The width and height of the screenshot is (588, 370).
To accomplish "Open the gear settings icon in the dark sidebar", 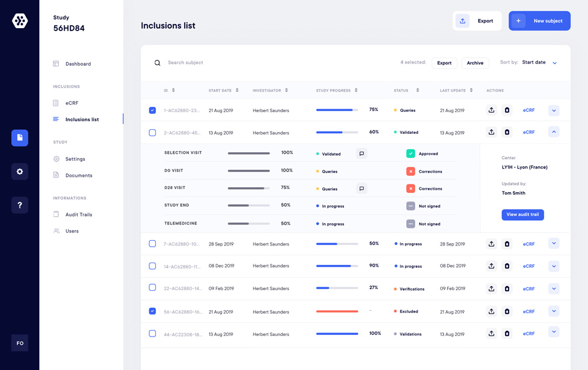I will click(x=20, y=171).
